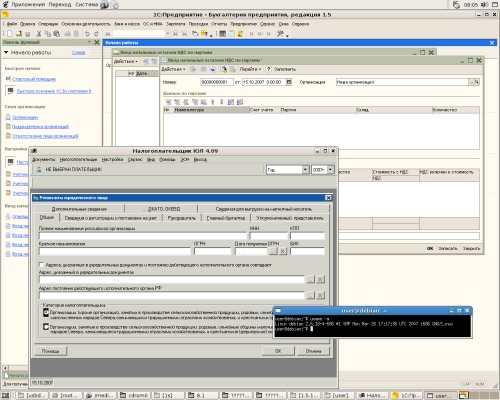Switch to the 'Главный бухгалтер' tab
The height and width of the screenshot is (400, 500).
[x=226, y=218]
